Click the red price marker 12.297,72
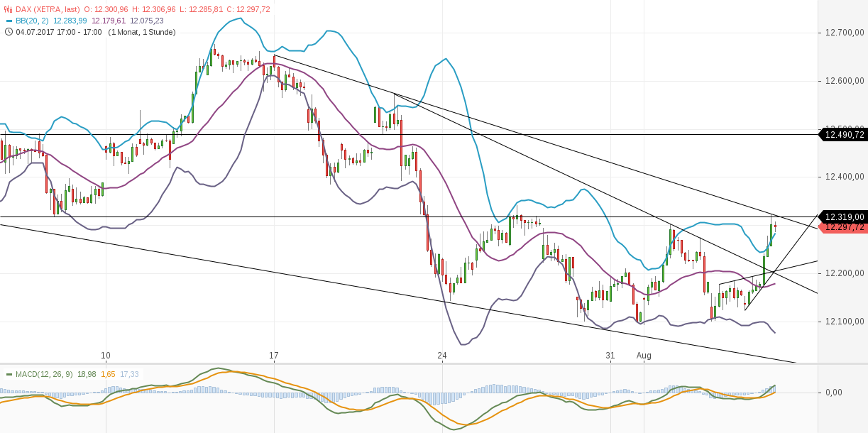Screen dimensions: 868x433 (843, 227)
